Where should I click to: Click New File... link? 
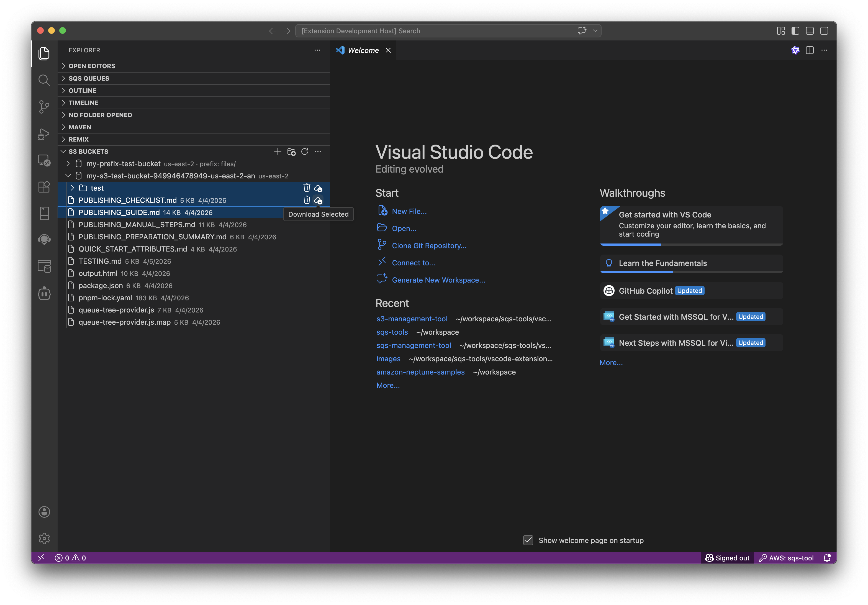point(409,211)
